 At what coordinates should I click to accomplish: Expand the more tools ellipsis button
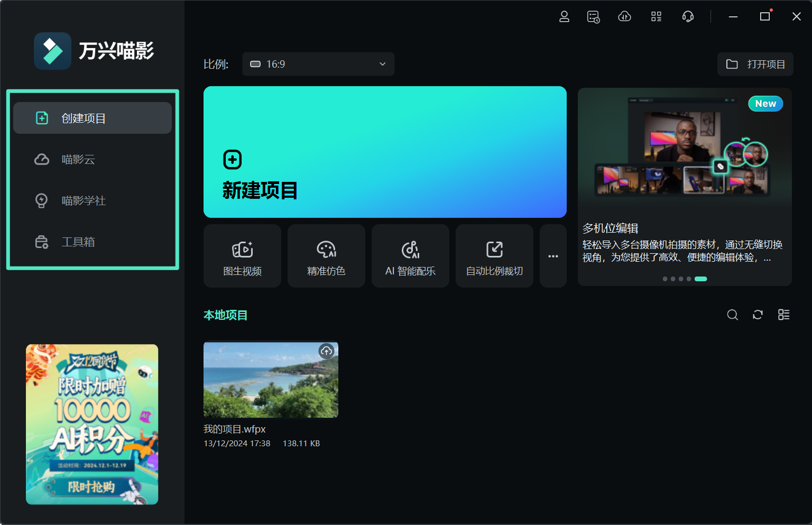coord(553,256)
